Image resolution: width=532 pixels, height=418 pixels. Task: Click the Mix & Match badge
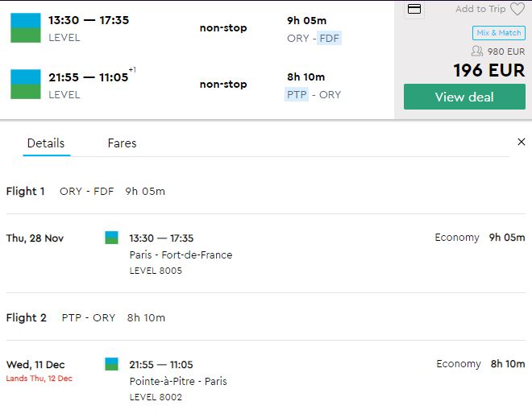499,33
